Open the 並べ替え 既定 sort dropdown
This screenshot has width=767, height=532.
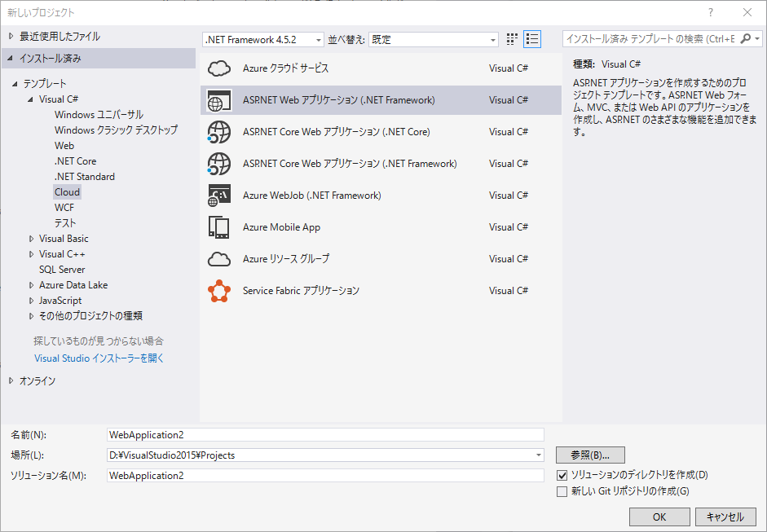tap(434, 40)
